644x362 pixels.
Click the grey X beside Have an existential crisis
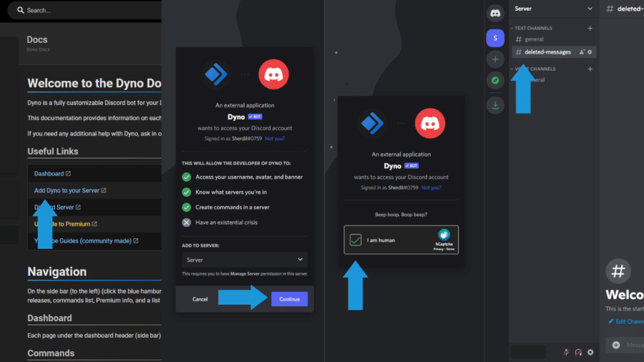pos(186,222)
